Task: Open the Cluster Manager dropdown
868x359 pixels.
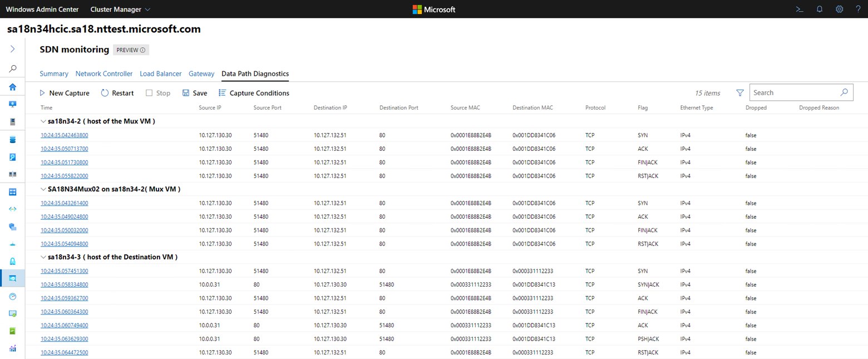Action: (120, 9)
